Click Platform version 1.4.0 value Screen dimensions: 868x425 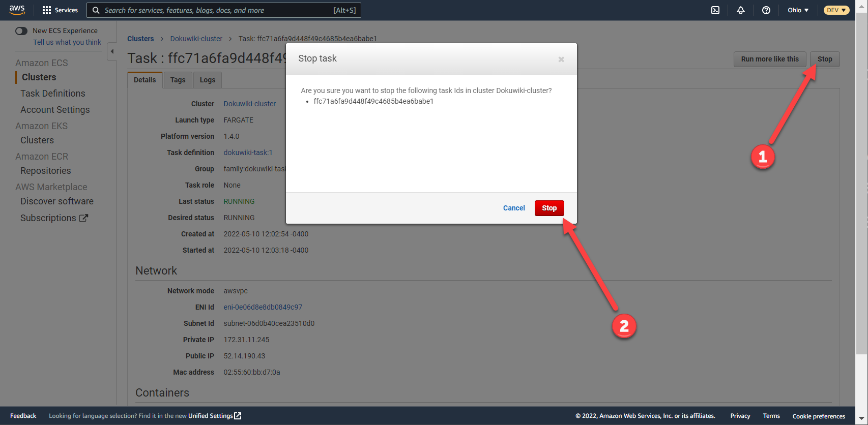click(232, 136)
